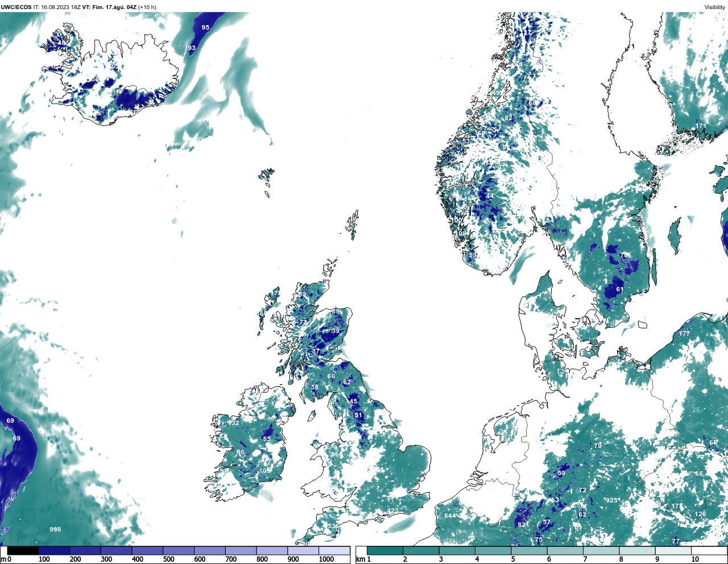The width and height of the screenshot is (728, 564).
Task: Click the 'km' unit label in the legend
Action: point(360,559)
